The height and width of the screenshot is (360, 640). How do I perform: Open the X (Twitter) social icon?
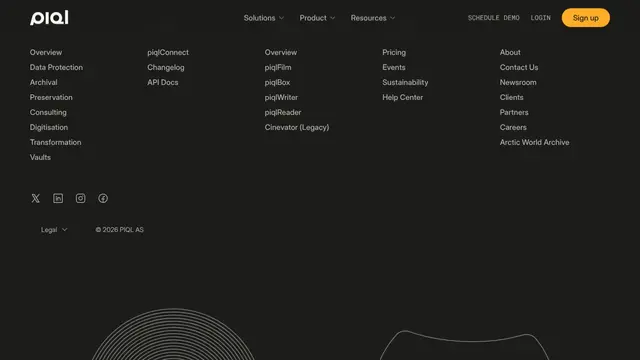point(36,198)
